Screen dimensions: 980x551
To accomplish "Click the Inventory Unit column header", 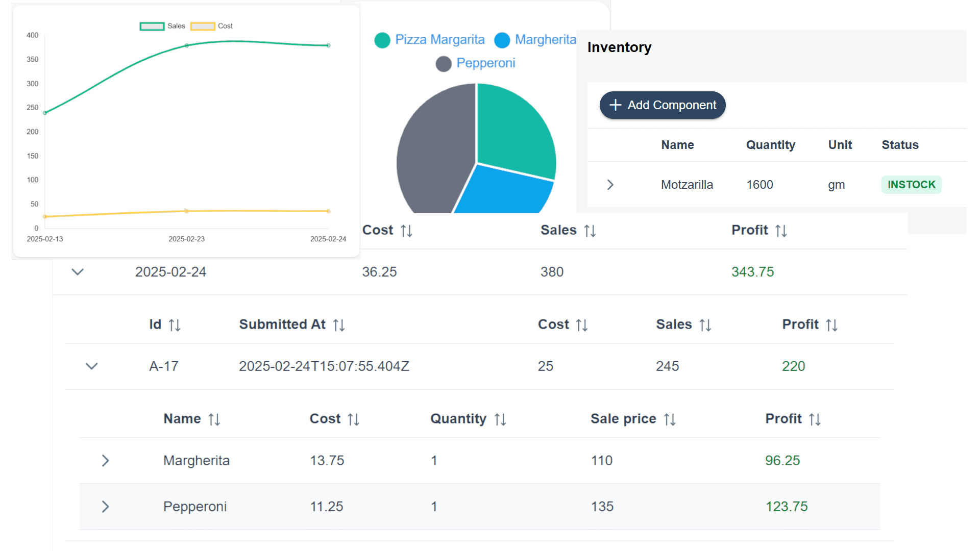I will tap(840, 145).
